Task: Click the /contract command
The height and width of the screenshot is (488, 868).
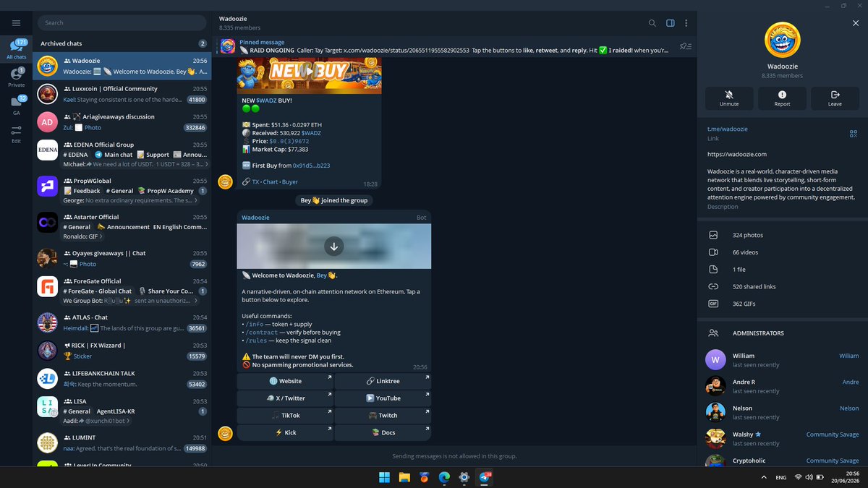Action: point(263,333)
